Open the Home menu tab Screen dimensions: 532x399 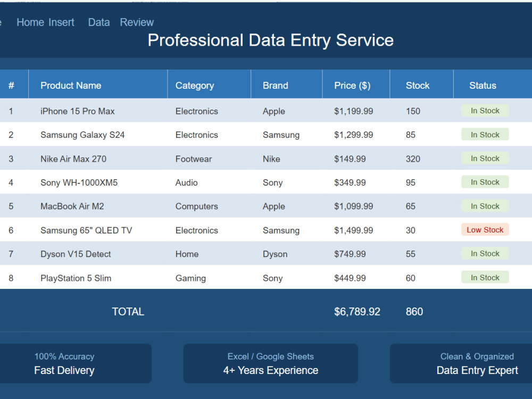tap(30, 22)
